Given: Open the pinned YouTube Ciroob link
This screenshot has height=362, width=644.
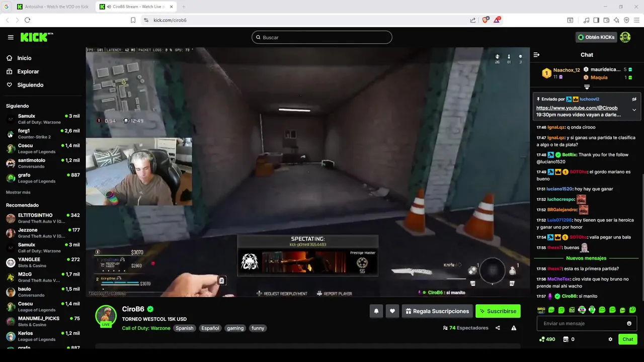Looking at the screenshot, I should [577, 108].
